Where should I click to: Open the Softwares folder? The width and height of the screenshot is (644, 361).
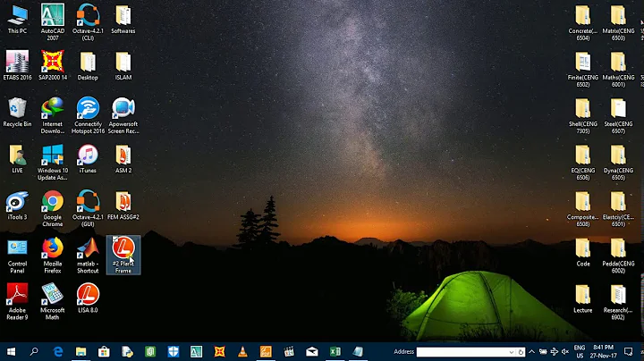[x=123, y=20]
